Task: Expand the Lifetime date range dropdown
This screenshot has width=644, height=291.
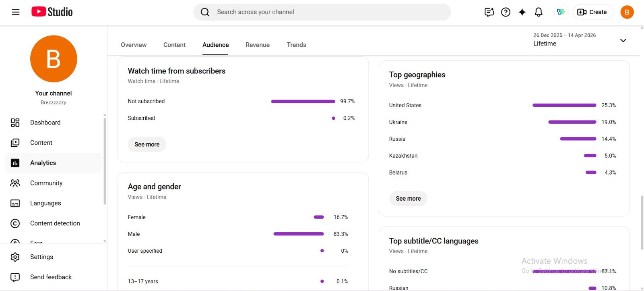Action: pyautogui.click(x=623, y=40)
